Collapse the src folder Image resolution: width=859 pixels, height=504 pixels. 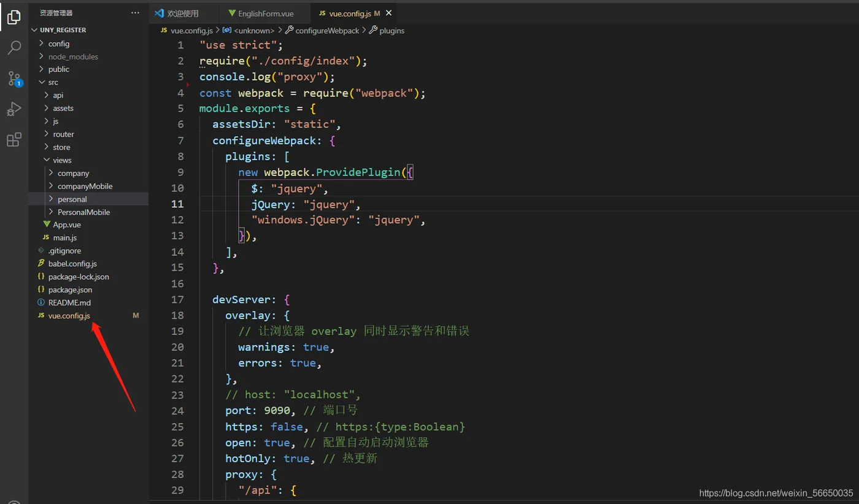[x=42, y=82]
